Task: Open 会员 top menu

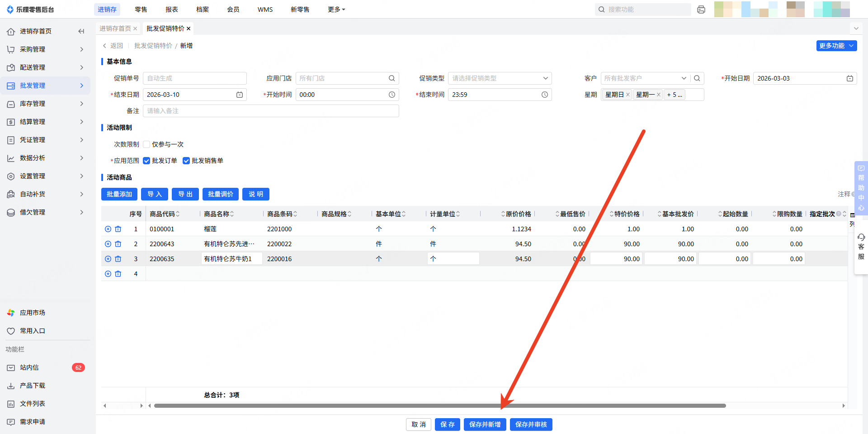Action: coord(233,10)
